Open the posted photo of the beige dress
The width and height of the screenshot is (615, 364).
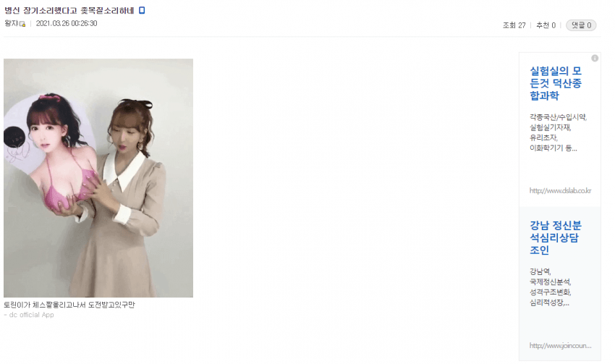tap(98, 178)
